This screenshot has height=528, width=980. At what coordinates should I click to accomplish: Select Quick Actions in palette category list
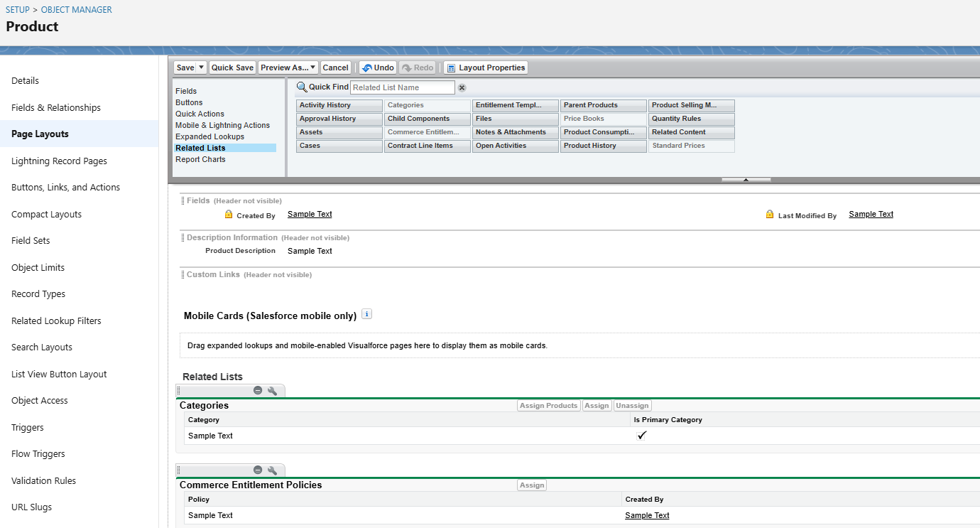coord(200,114)
